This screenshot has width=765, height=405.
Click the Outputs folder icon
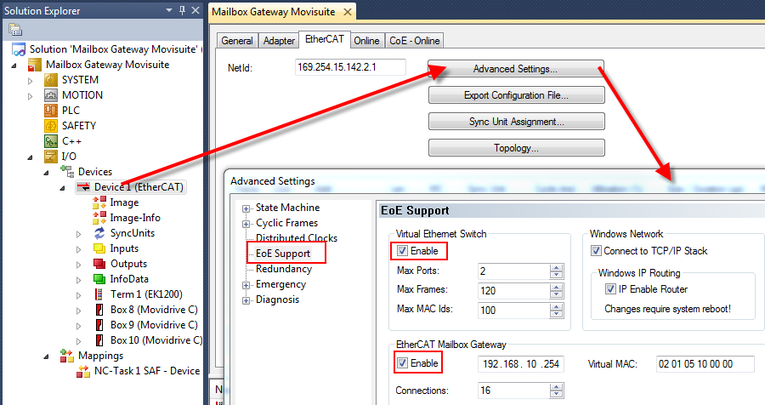pyautogui.click(x=99, y=263)
